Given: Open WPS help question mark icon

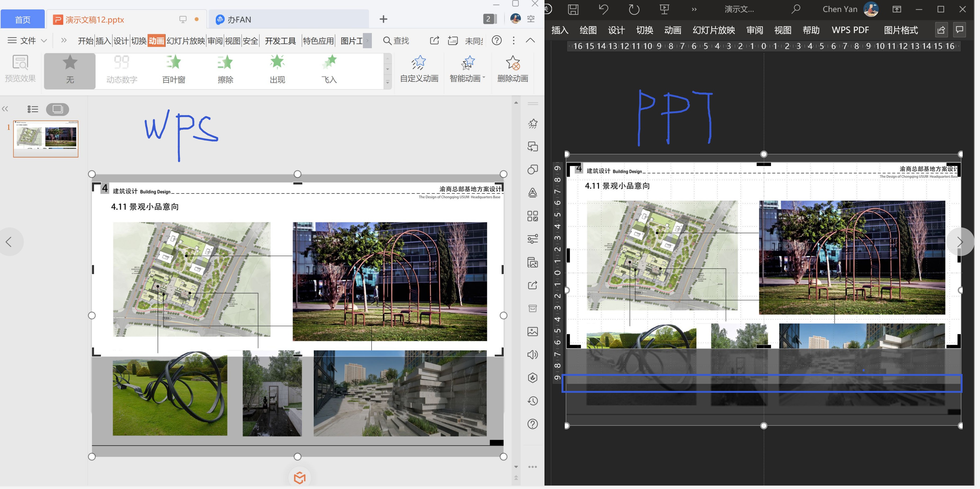Looking at the screenshot, I should (x=496, y=40).
